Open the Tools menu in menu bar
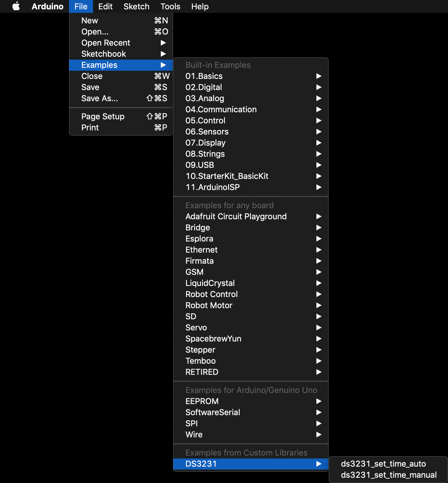This screenshot has height=483, width=448. 170,6
